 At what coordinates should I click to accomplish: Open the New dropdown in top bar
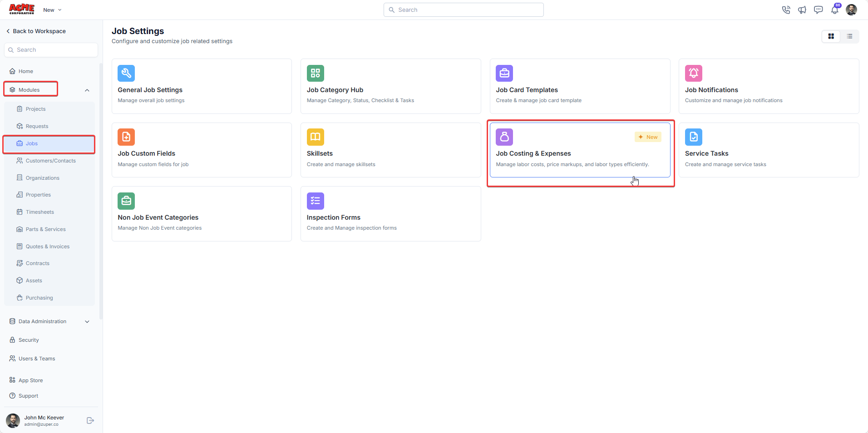52,10
